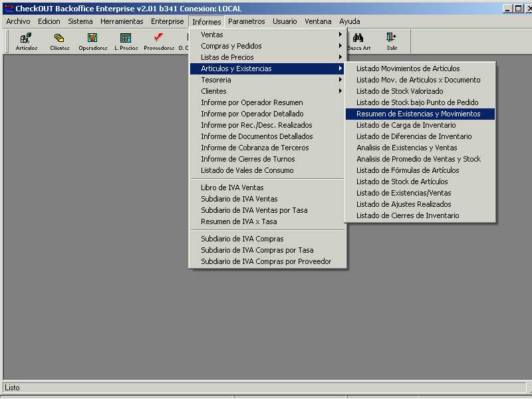
Task: Choose Listado de Ajustes Realizados
Action: click(420, 204)
